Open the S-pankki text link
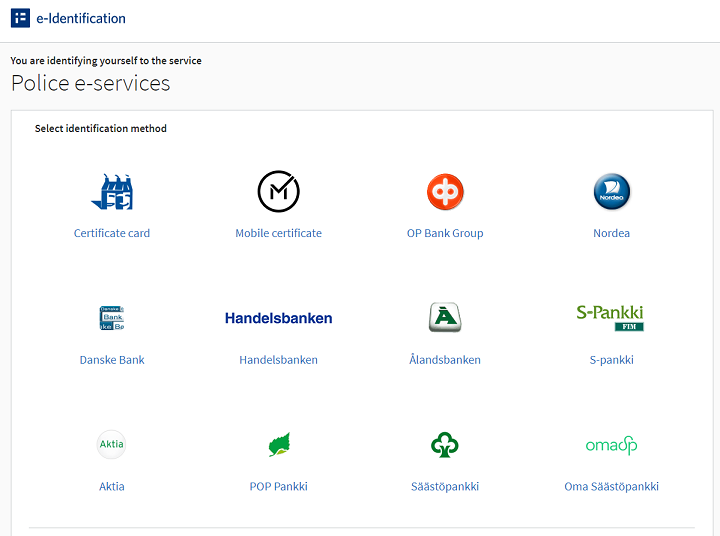Image resolution: width=720 pixels, height=536 pixels. tap(612, 360)
